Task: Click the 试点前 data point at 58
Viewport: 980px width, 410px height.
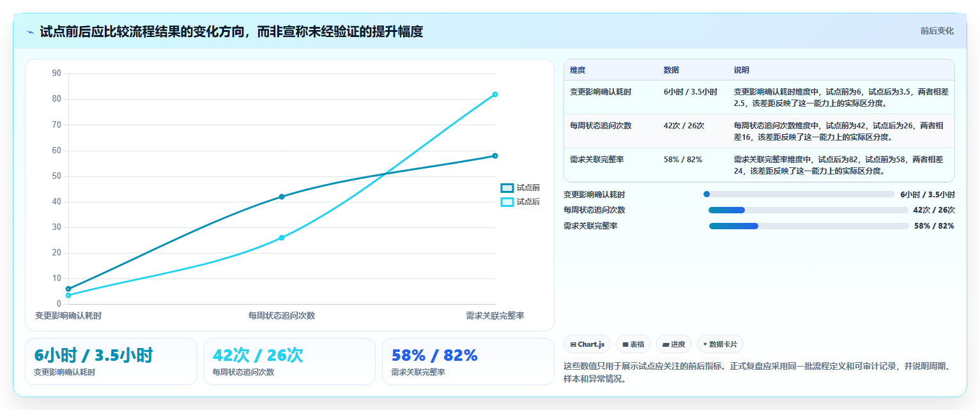Action: (495, 156)
